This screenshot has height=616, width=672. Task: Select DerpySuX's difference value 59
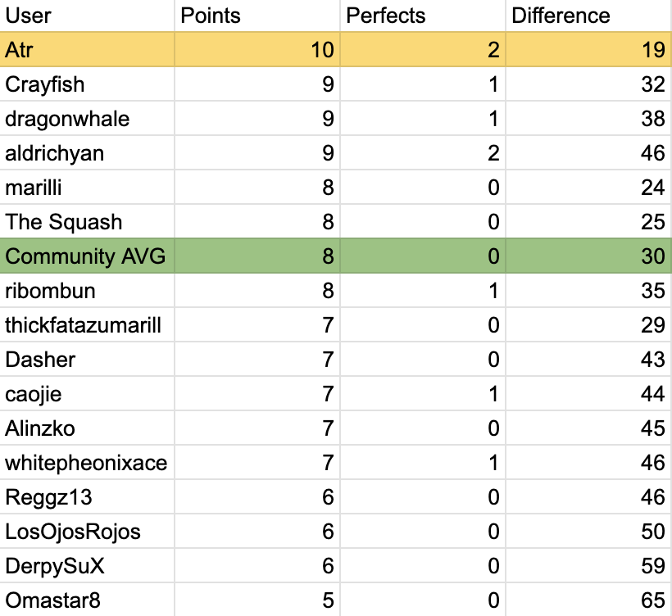point(588,566)
